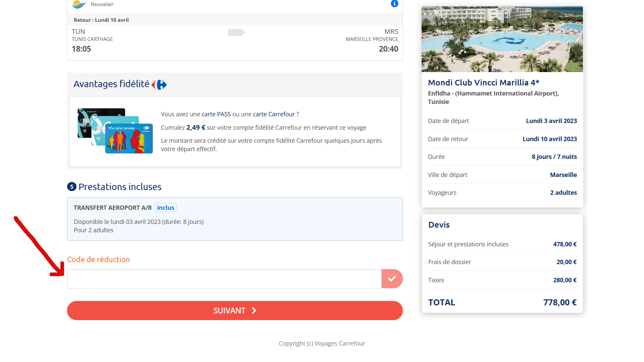Click the Frais de dossier 20,00 € value
The width and height of the screenshot is (644, 362).
coord(567,262)
